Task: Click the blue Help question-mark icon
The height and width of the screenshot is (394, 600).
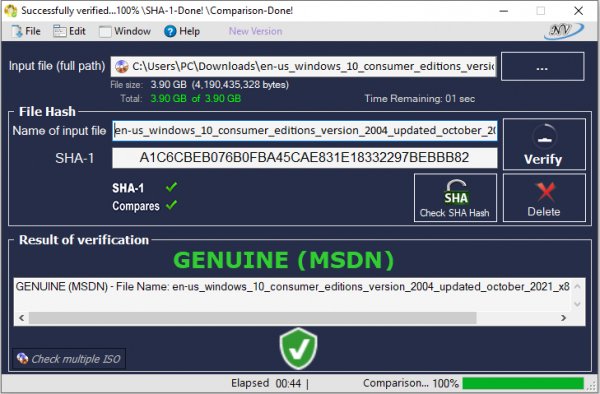Action: (x=170, y=31)
